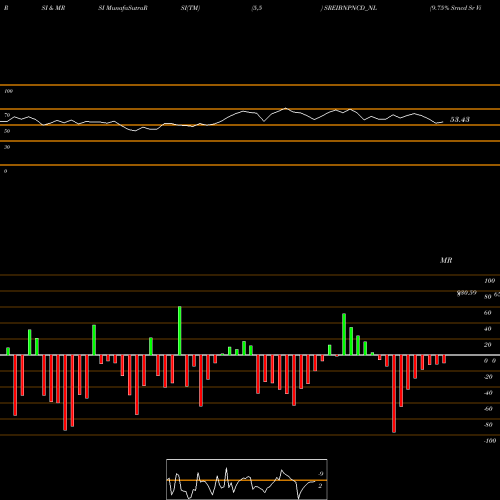This screenshot has height=500, width=500.
Task: Click the 'SREIBNPNCD_NL' symbol name
Action: (x=350, y=8)
